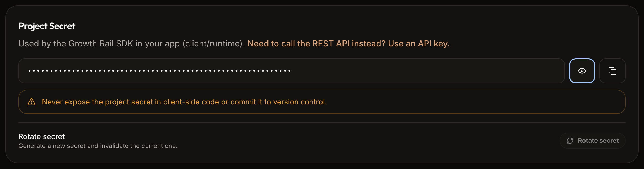Copy the project secret with the clipboard icon
The height and width of the screenshot is (169, 644).
pyautogui.click(x=612, y=71)
